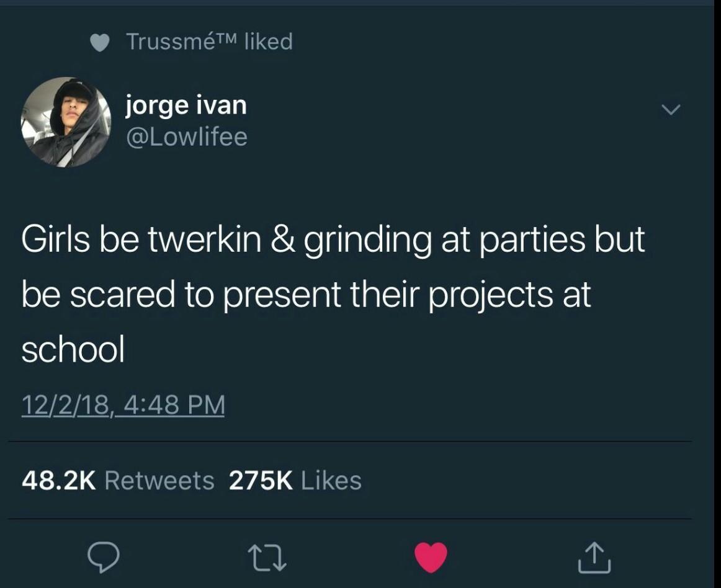This screenshot has width=721, height=588.
Task: Select the tweet text about twerkin
Action: [333, 294]
